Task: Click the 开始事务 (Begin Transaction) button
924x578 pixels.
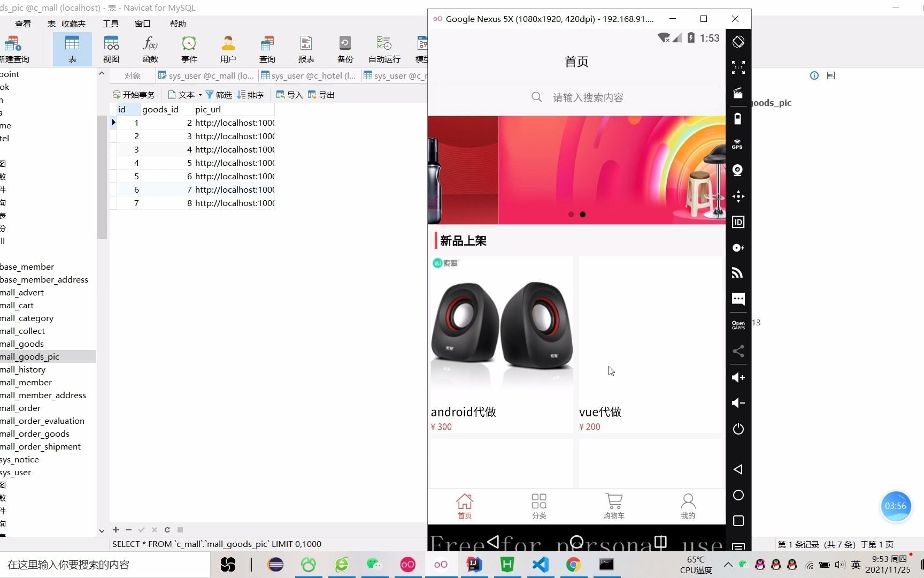Action: (x=134, y=94)
